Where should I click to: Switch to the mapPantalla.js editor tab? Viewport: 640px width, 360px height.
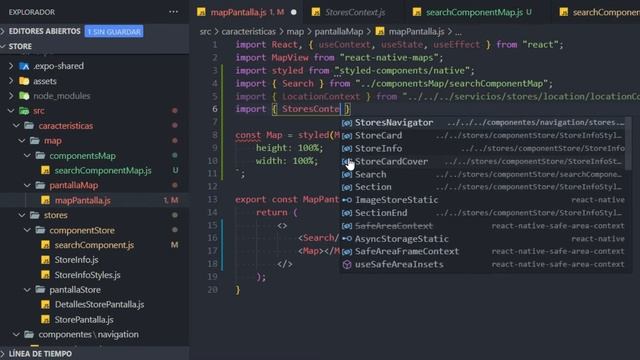[247, 12]
